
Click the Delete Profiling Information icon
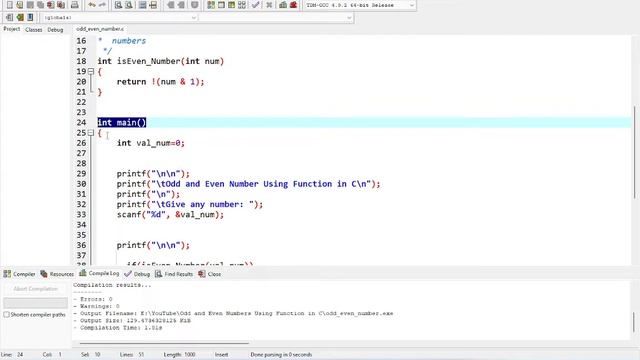(x=293, y=5)
